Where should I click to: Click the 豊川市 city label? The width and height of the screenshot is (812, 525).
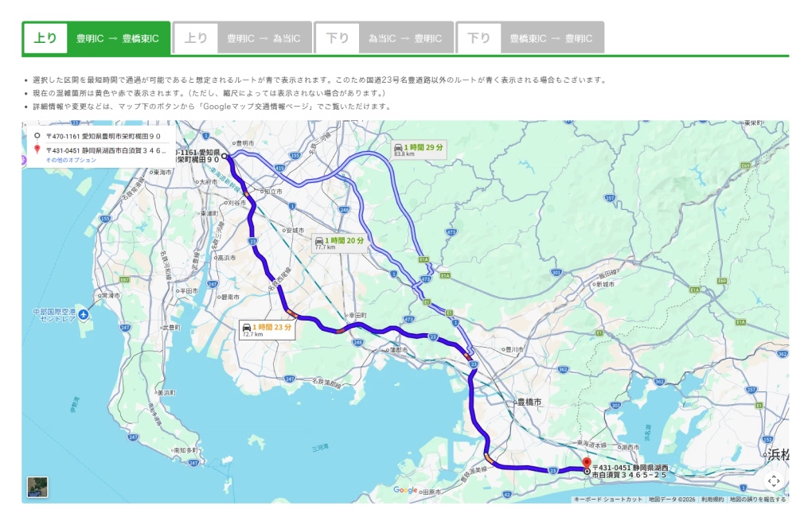tap(515, 350)
